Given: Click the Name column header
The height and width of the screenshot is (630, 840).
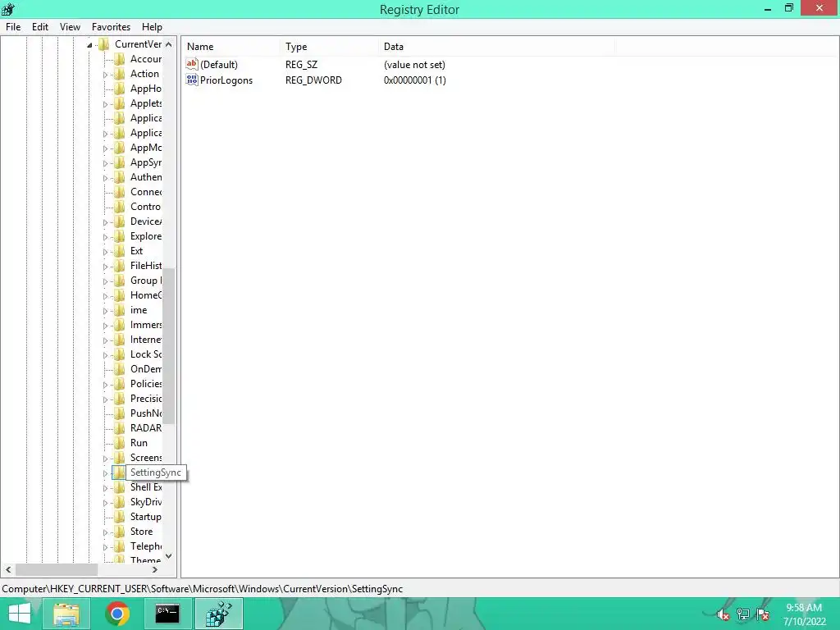Looking at the screenshot, I should [x=231, y=47].
